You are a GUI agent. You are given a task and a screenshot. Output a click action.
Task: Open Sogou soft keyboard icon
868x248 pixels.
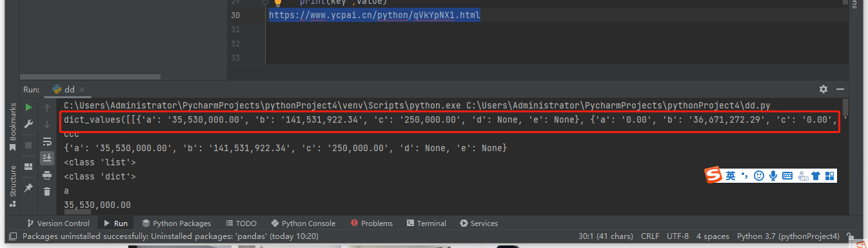pyautogui.click(x=787, y=175)
